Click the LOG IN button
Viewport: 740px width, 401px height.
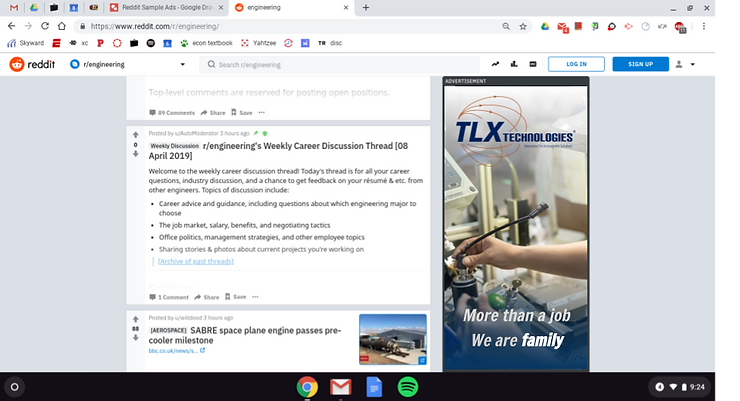[x=576, y=64]
